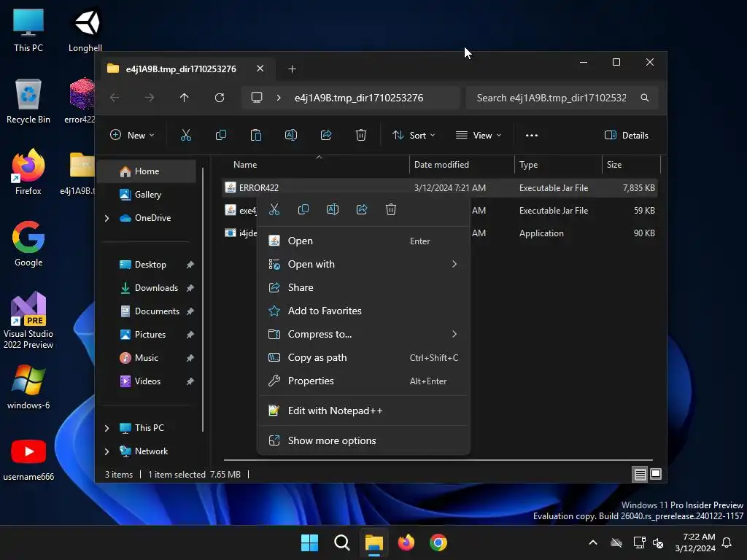Sort by the Size column header
The width and height of the screenshot is (747, 560).
(x=631, y=165)
